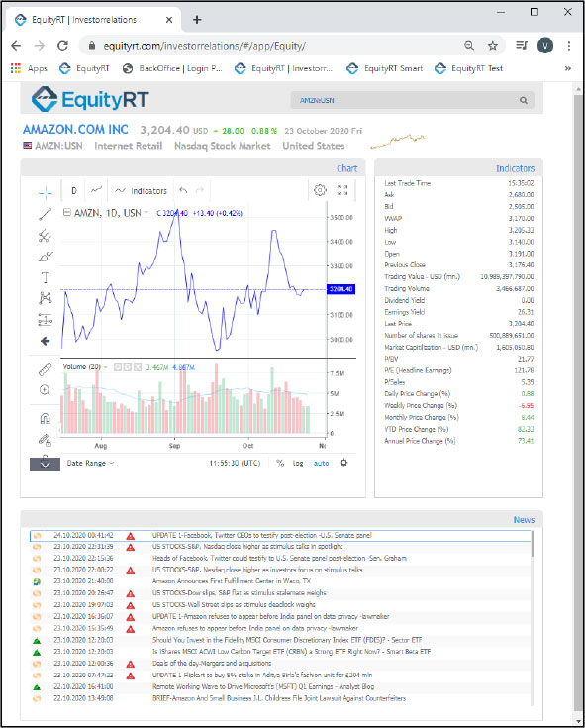Toggle log scale on chart
This screenshot has height=728, width=585.
tap(298, 463)
